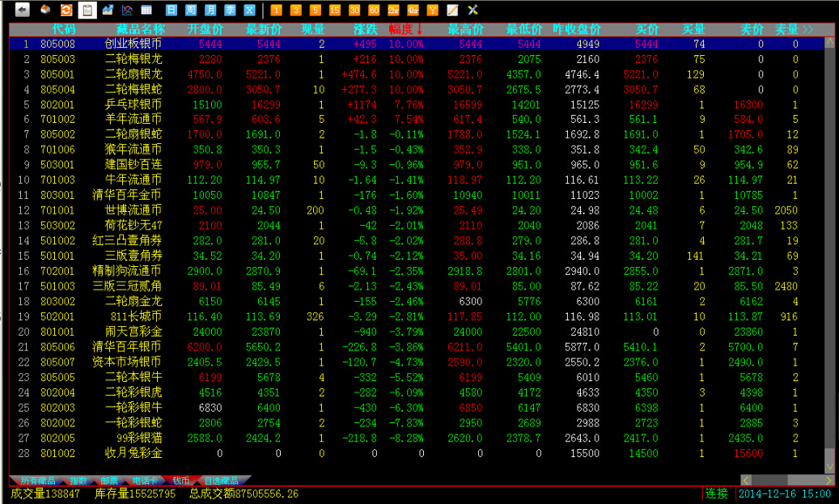This screenshot has width=839, height=504.
Task: Click the vertical scrollbar down arrow
Action: (x=830, y=467)
